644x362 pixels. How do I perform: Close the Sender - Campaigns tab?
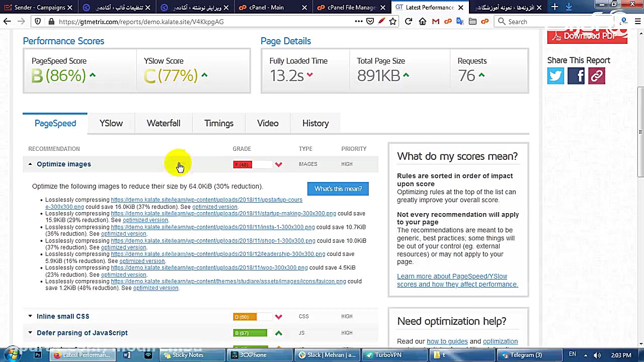[x=70, y=8]
